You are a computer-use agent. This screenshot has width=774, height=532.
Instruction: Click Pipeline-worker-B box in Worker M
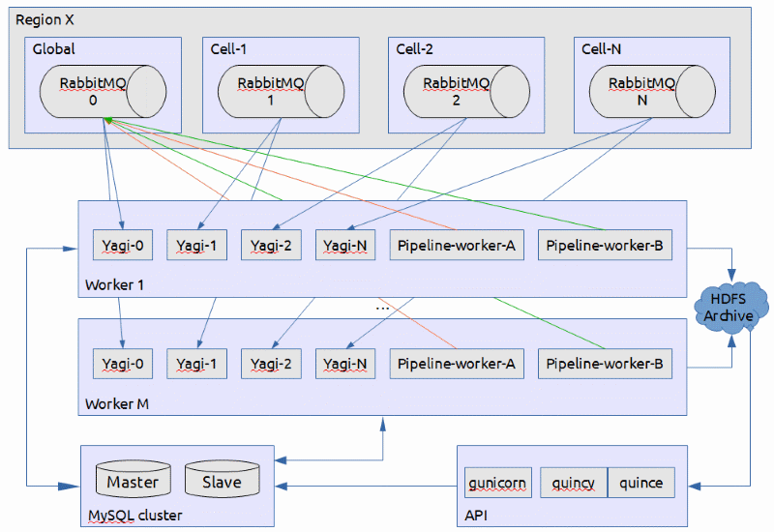click(x=604, y=364)
